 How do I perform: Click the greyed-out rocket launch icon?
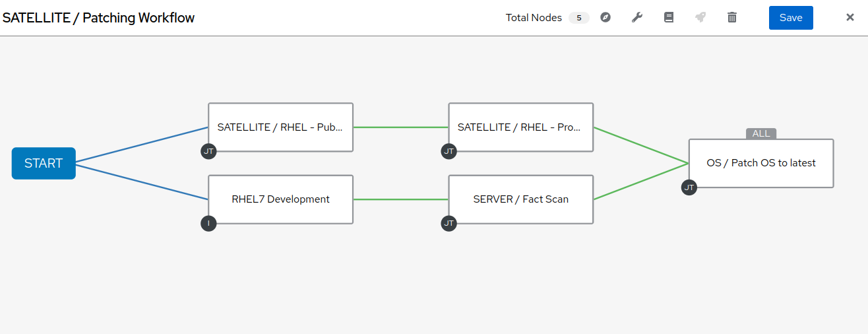pyautogui.click(x=700, y=18)
